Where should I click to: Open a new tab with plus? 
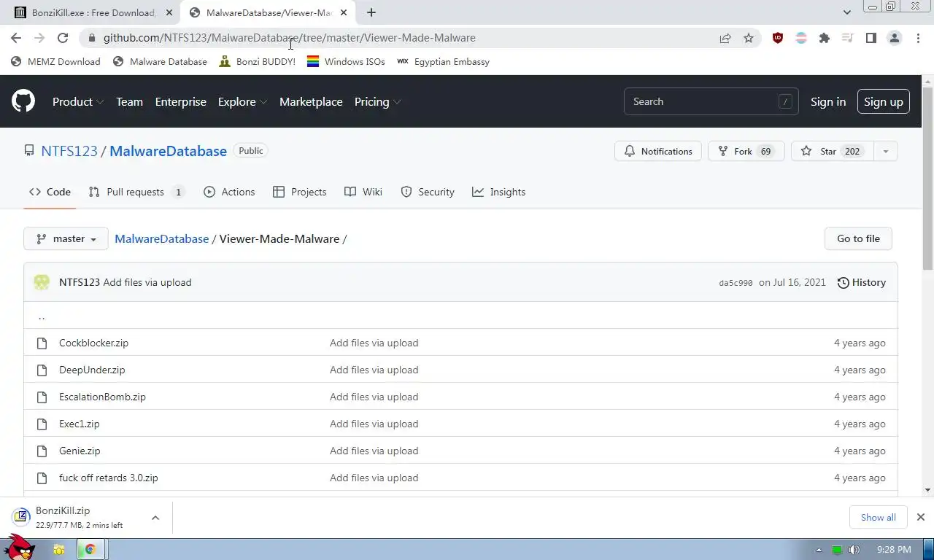pos(371,12)
